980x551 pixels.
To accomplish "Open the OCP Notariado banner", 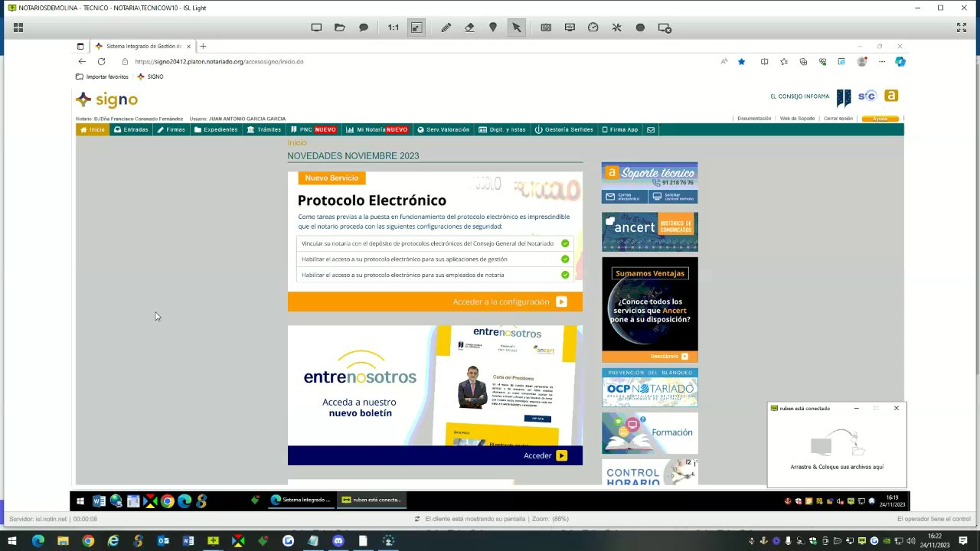I will pyautogui.click(x=649, y=387).
